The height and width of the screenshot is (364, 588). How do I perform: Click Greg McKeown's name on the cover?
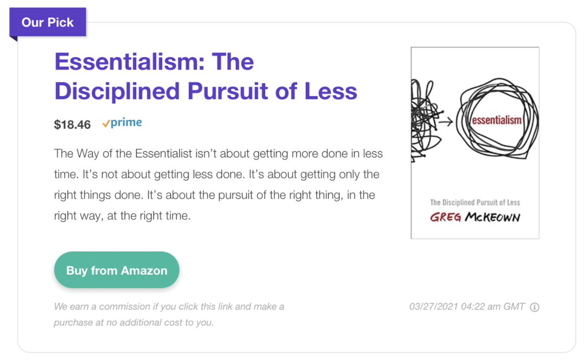point(475,217)
